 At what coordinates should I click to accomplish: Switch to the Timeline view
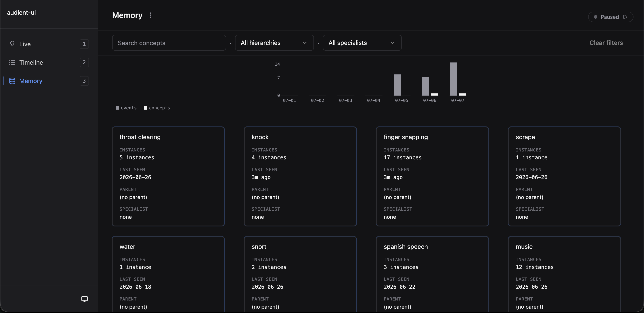[49, 62]
